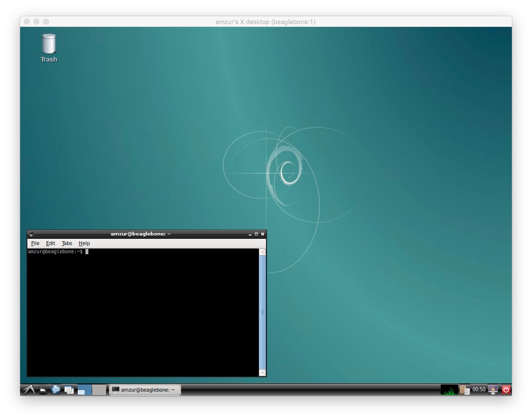
Task: Click the terminal title bar text
Action: (141, 234)
